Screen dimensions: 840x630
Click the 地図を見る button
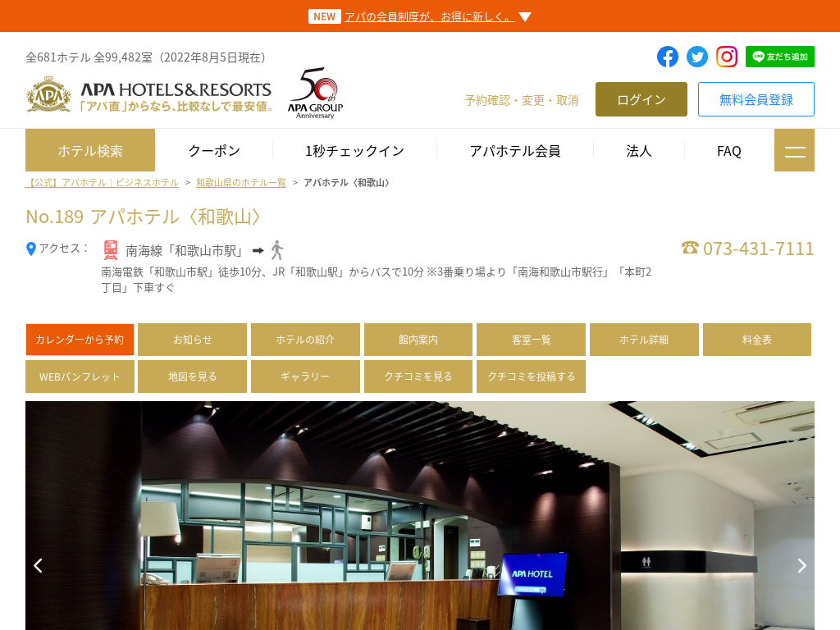(x=192, y=377)
